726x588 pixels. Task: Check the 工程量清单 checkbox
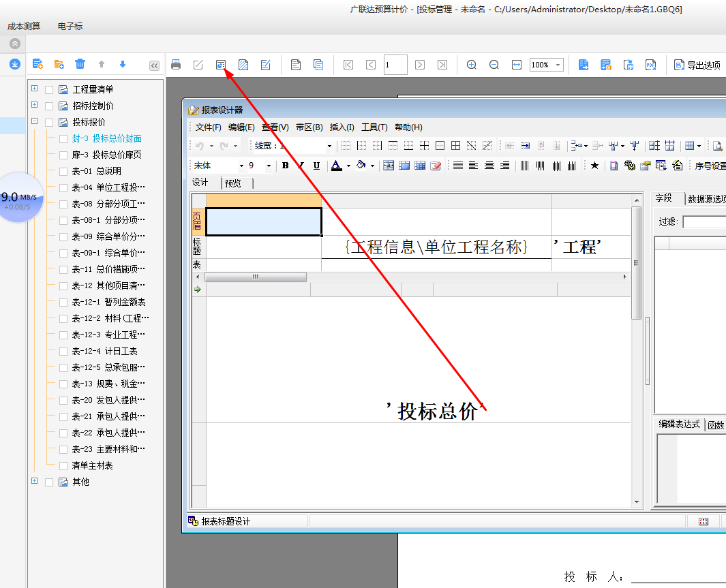point(49,90)
